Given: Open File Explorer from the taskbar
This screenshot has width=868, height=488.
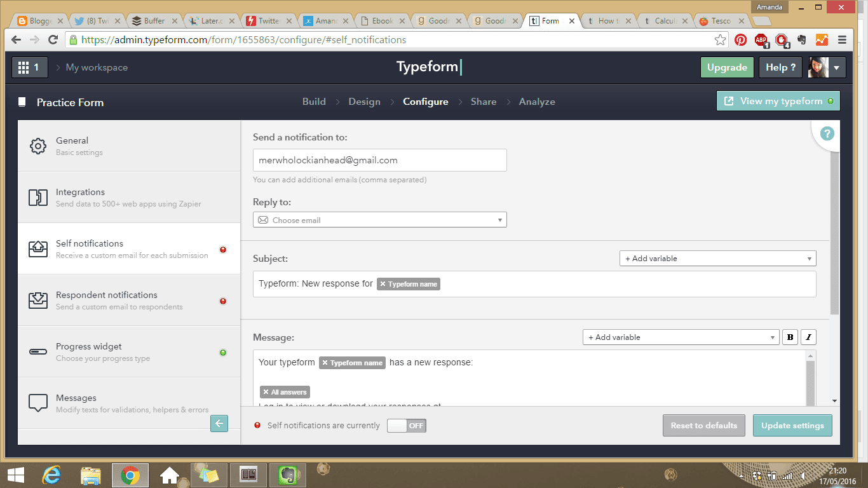Looking at the screenshot, I should (91, 475).
